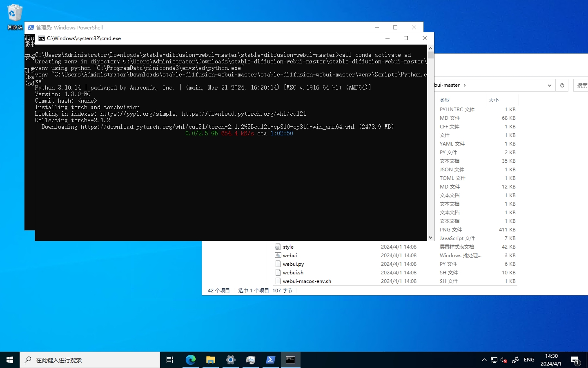Click the cmd scrollbar down arrow
Image resolution: width=588 pixels, height=368 pixels.
(x=430, y=238)
